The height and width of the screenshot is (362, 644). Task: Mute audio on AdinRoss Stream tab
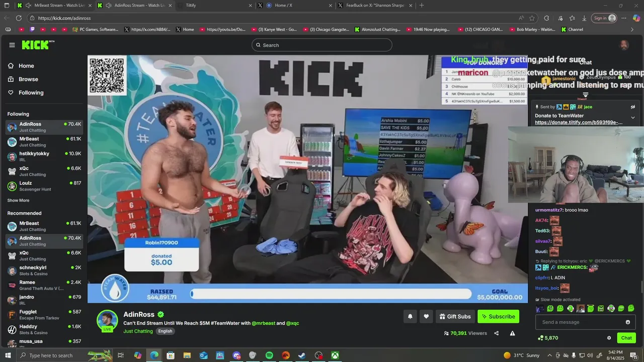[x=108, y=5]
